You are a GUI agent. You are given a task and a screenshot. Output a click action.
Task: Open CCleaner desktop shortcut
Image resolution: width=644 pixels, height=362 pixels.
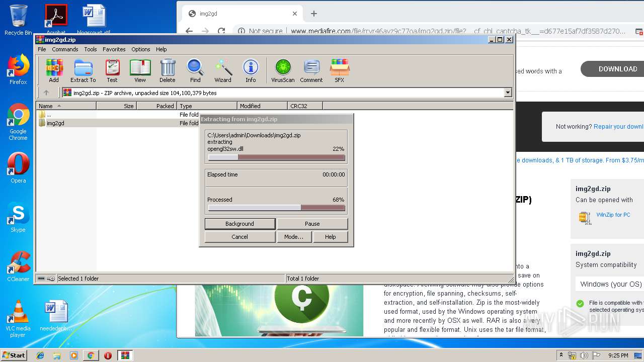coord(18,266)
